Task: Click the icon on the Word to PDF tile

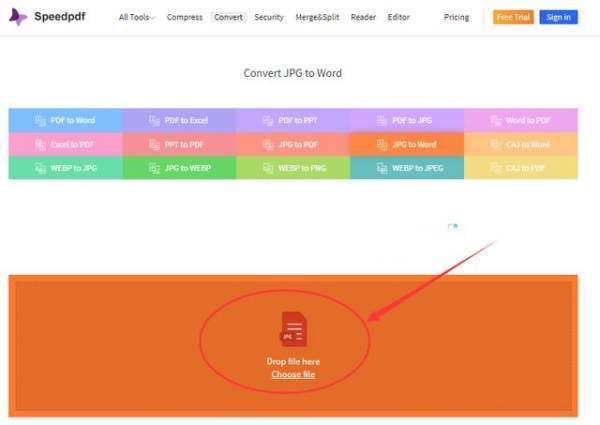Action: pos(496,120)
